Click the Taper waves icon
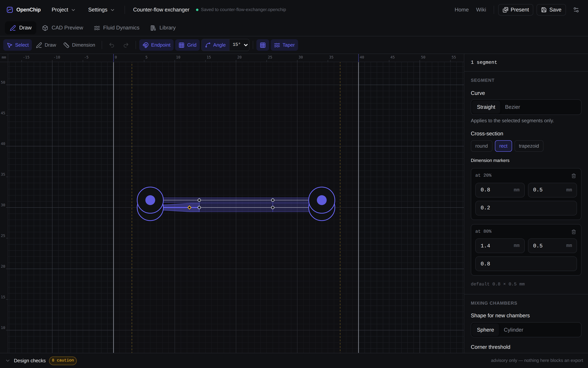 point(277,45)
